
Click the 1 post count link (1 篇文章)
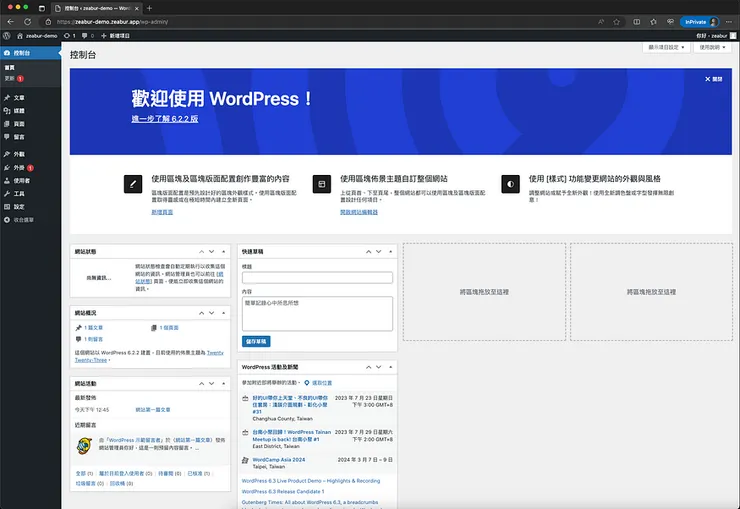coord(93,327)
